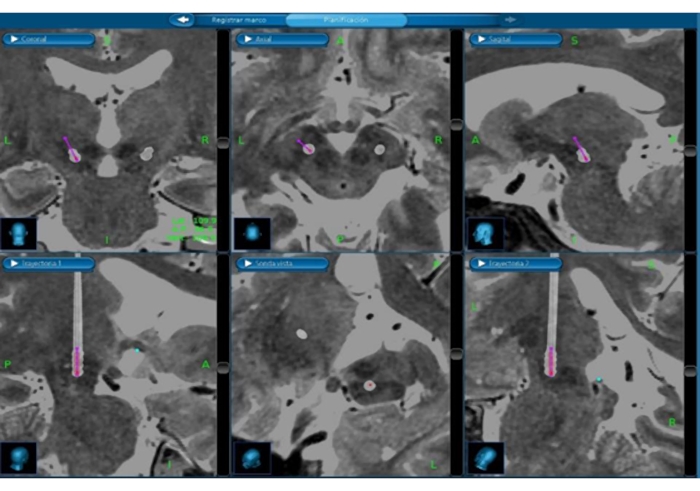Click the back arrow in the top bar
The width and height of the screenshot is (700, 491).
pos(183,20)
